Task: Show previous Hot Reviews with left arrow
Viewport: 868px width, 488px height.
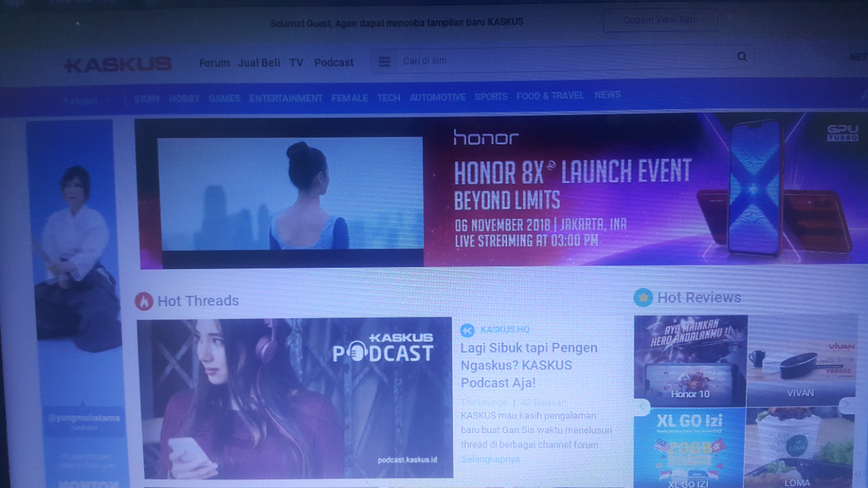Action: (642, 406)
